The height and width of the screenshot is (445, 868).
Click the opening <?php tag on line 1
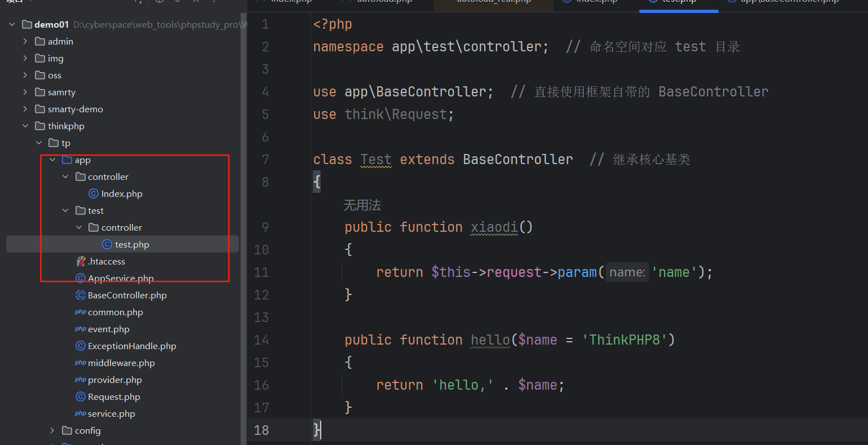coord(333,24)
